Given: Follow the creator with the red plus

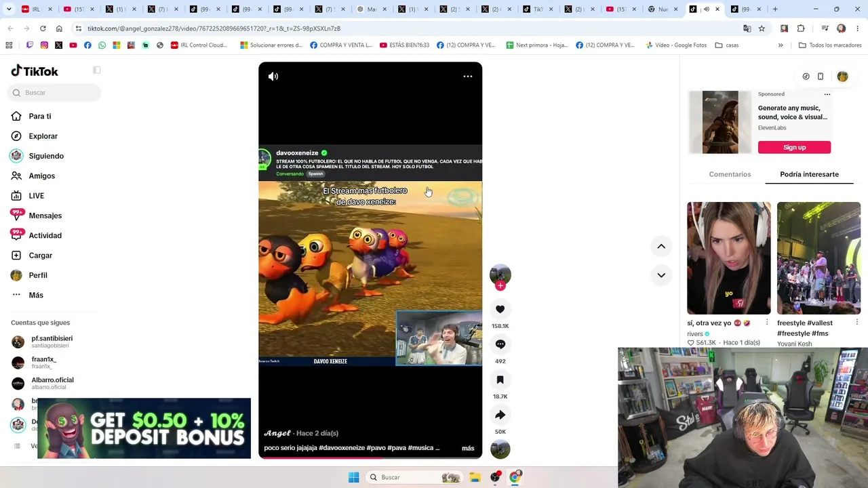Looking at the screenshot, I should tap(500, 286).
